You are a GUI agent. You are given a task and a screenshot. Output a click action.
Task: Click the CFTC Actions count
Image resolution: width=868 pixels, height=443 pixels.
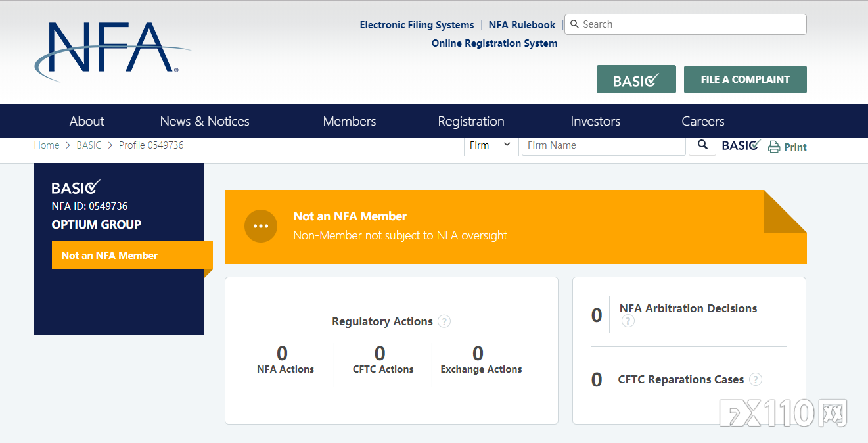pyautogui.click(x=380, y=354)
